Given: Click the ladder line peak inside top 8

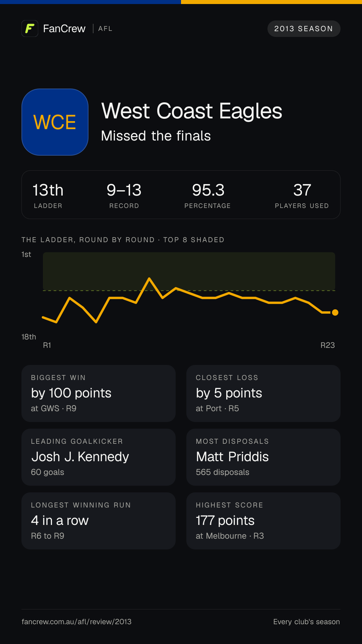Looking at the screenshot, I should [149, 278].
